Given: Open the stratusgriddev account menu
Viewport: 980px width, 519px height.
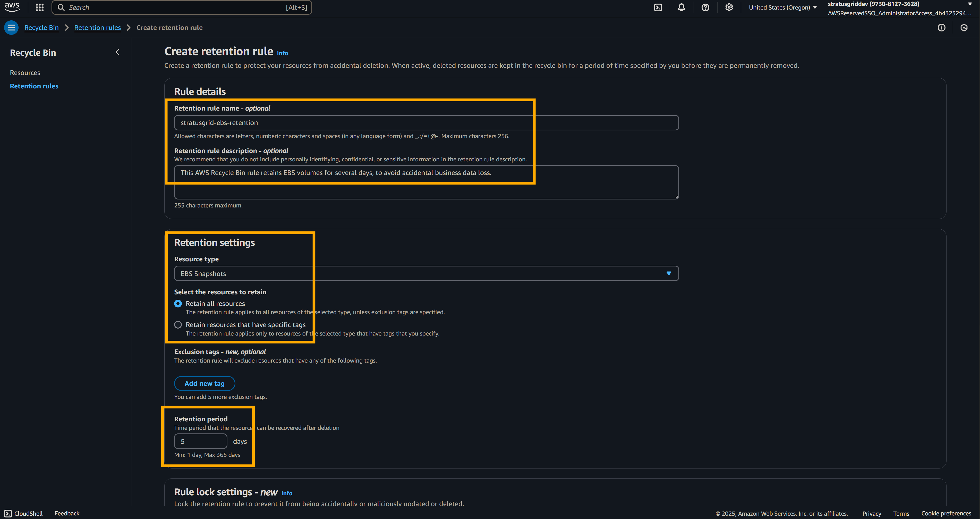Looking at the screenshot, I should click(900, 8).
